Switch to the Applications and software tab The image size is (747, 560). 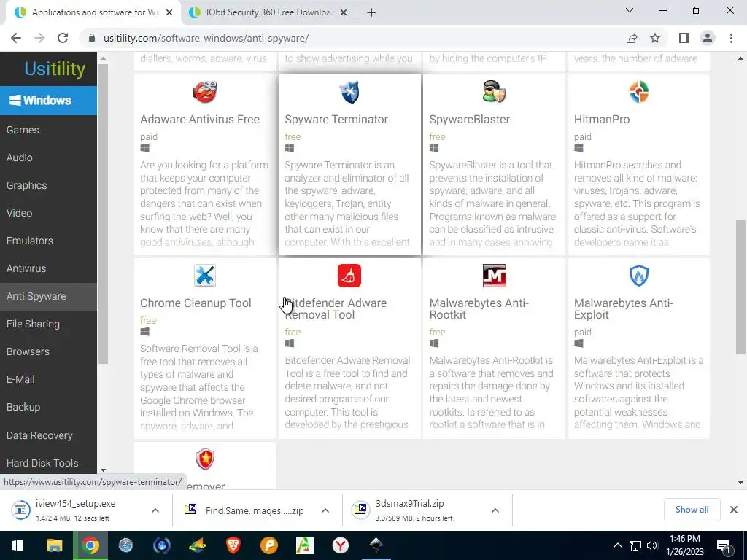[x=93, y=12]
